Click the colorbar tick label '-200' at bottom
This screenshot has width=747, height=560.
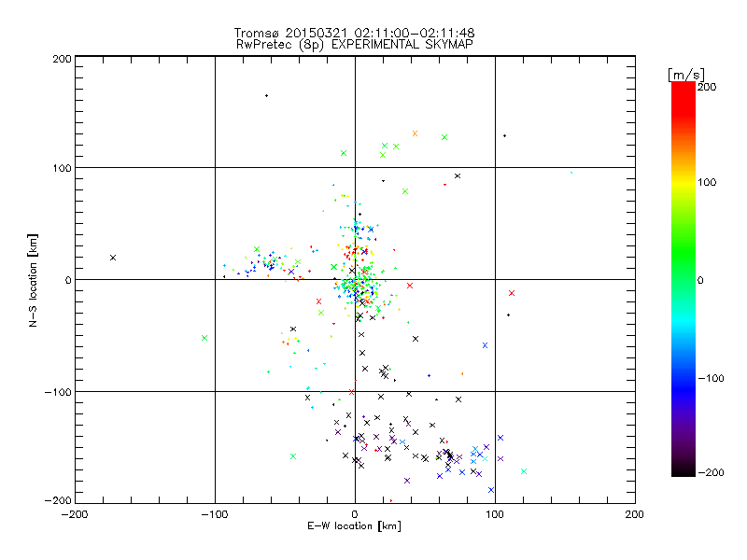click(711, 473)
